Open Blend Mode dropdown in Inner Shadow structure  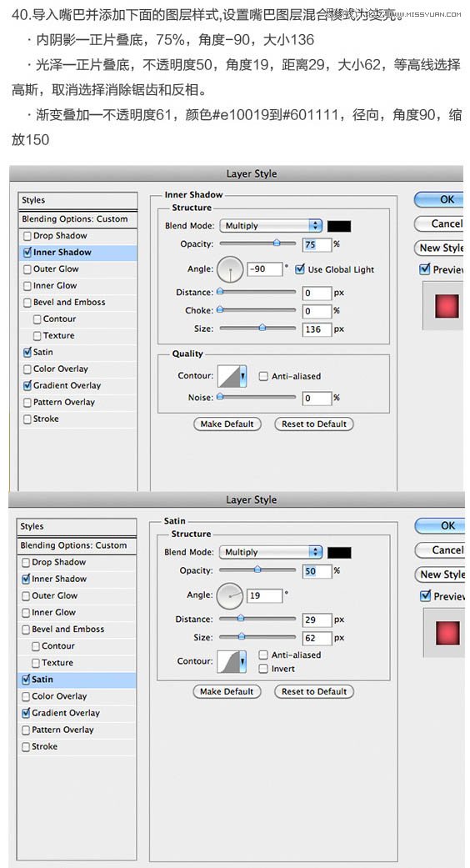[x=271, y=226]
